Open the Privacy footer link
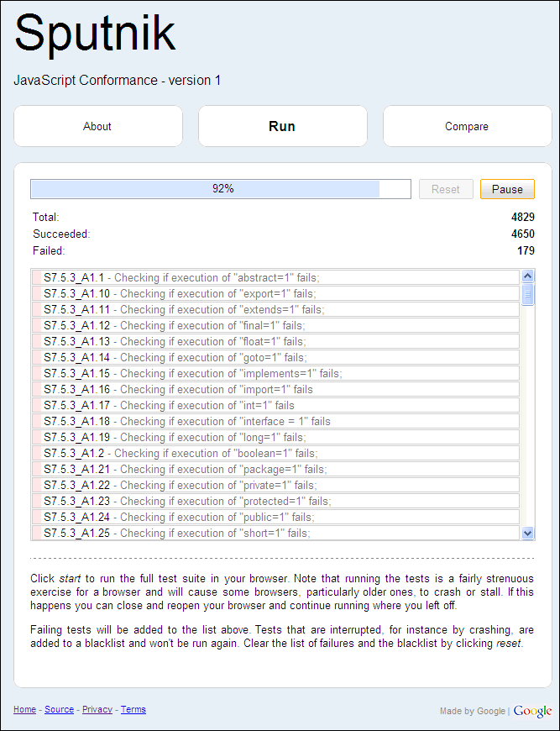The width and height of the screenshot is (560, 731). click(x=97, y=709)
